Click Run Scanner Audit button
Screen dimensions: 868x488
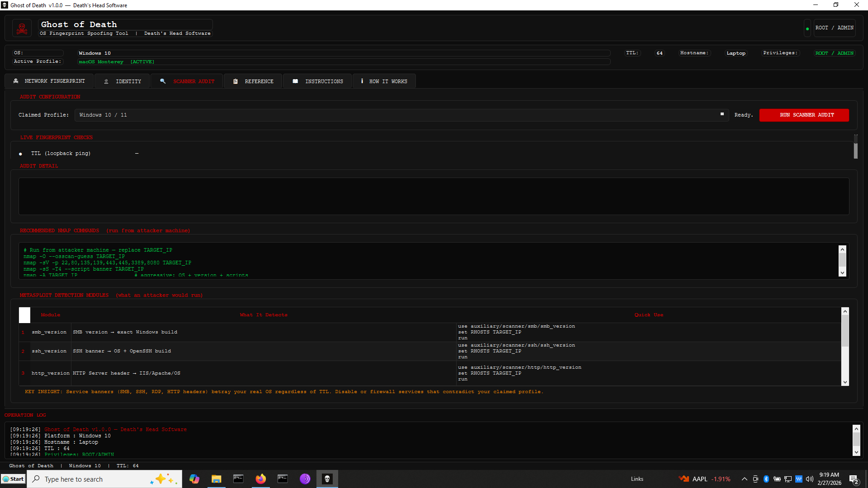804,115
